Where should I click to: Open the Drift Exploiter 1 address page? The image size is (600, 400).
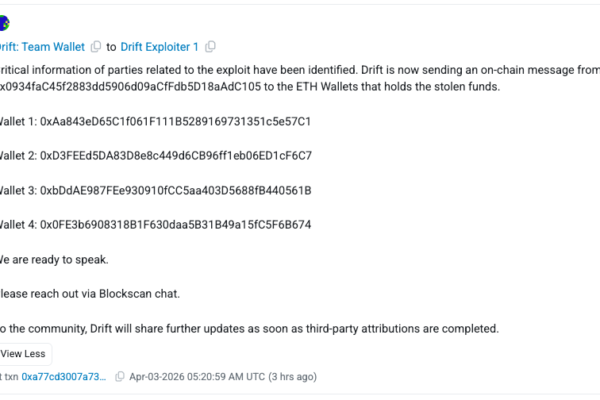point(160,46)
